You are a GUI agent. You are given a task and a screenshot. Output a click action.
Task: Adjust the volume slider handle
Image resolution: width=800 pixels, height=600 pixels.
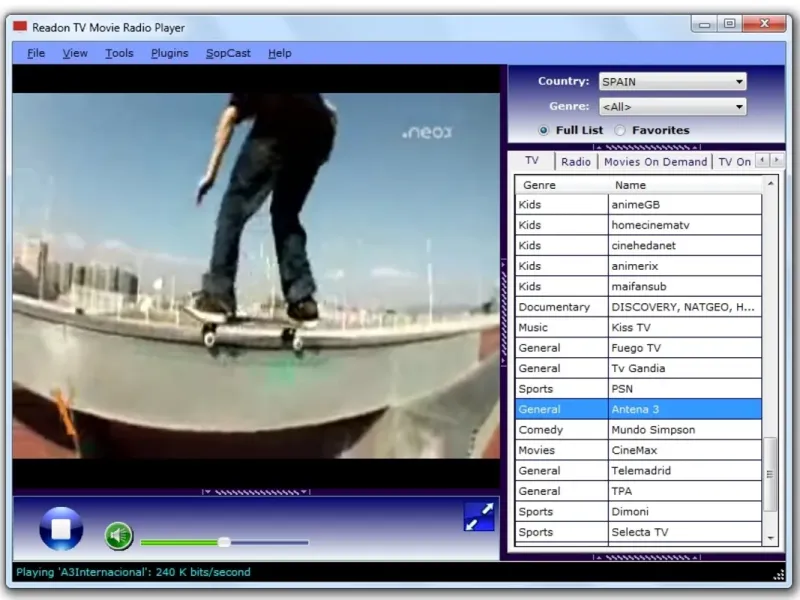point(224,542)
